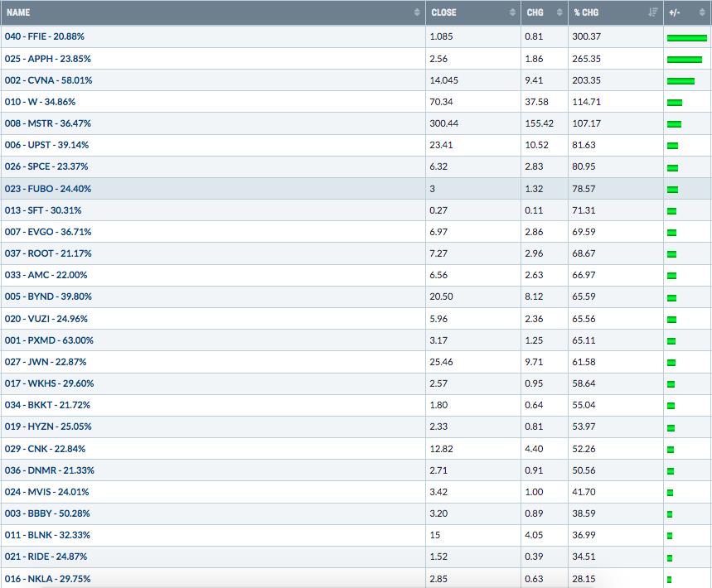Open the 003 - BBBY - 50.28% link
Viewport: 712px width, 588px height.
(47, 513)
